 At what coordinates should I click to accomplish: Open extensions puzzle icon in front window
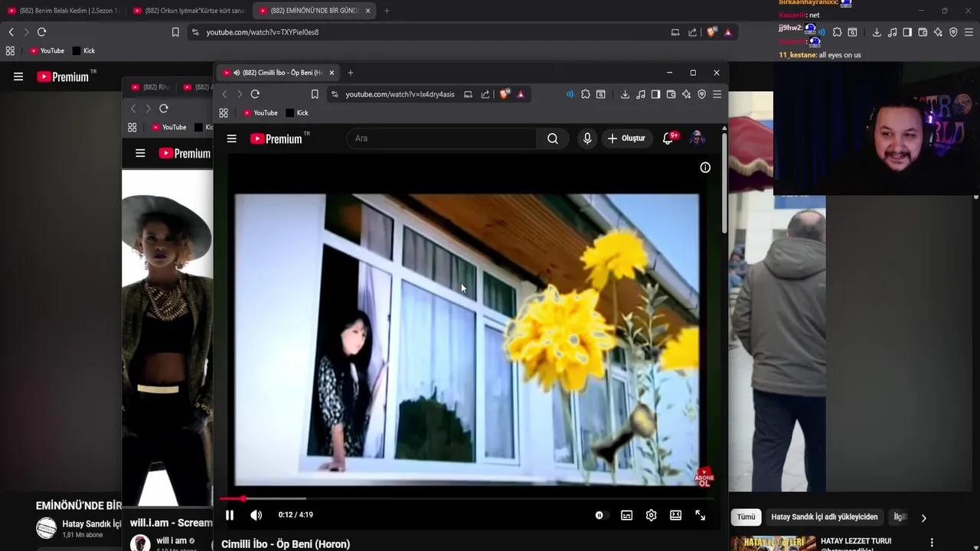tap(586, 94)
